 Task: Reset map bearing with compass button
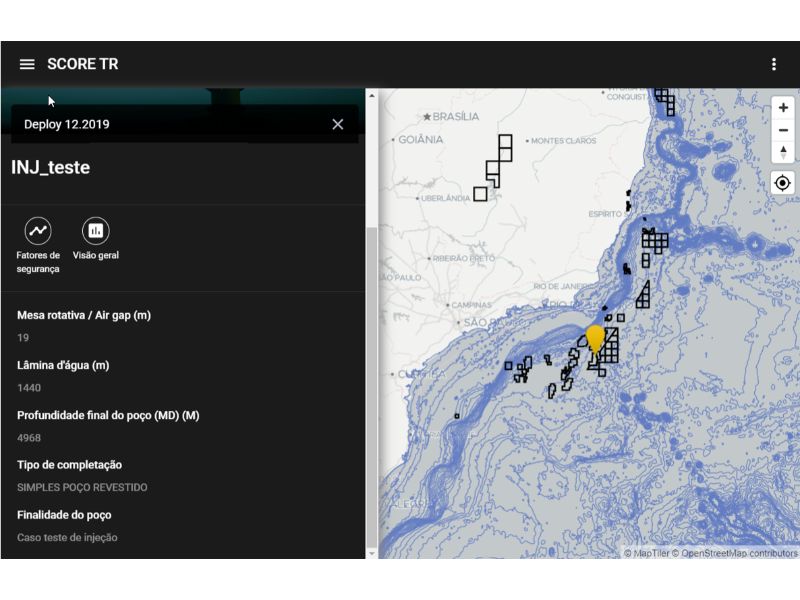click(x=783, y=152)
